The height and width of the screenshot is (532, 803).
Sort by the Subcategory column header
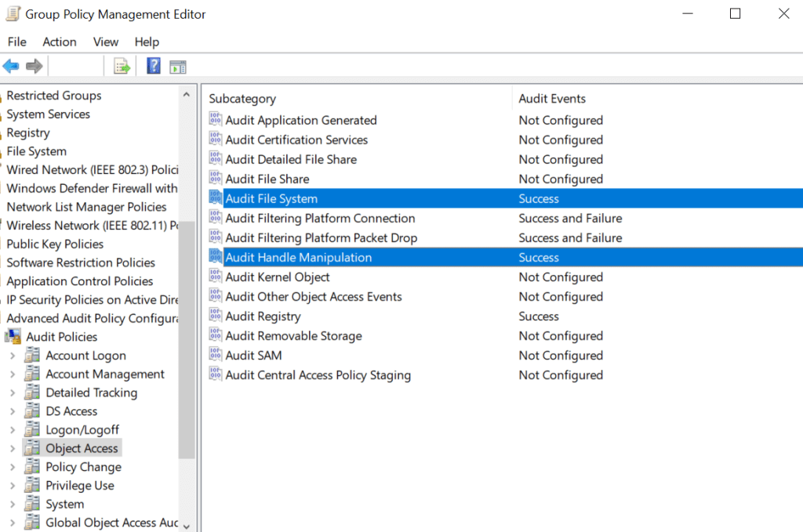[x=242, y=99]
